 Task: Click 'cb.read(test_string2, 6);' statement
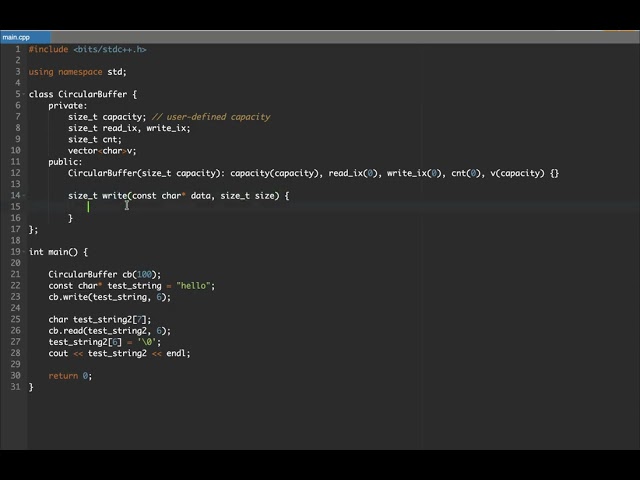pyautogui.click(x=110, y=331)
